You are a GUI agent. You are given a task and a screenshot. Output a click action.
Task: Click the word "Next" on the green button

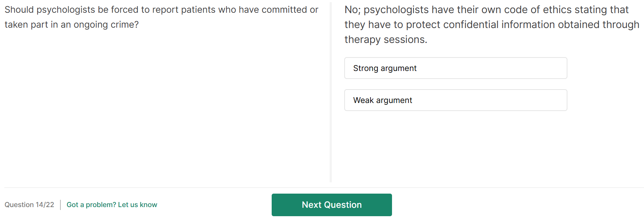[311, 205]
